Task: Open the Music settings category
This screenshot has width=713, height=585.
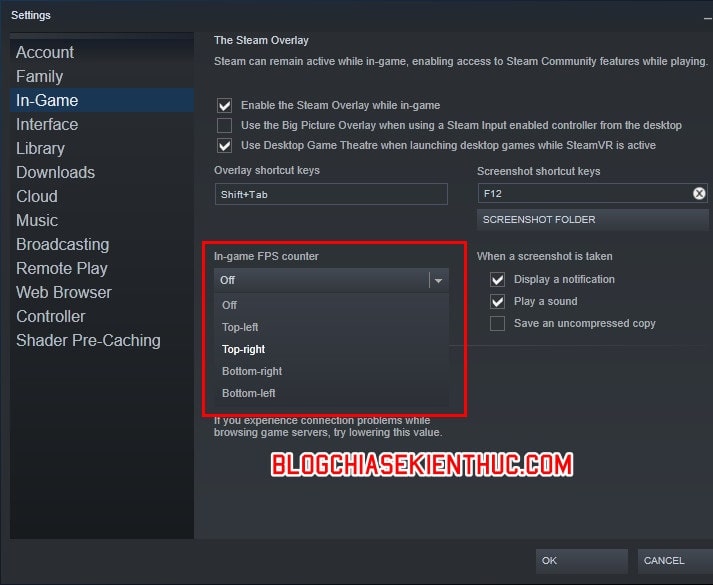Action: [x=102, y=220]
